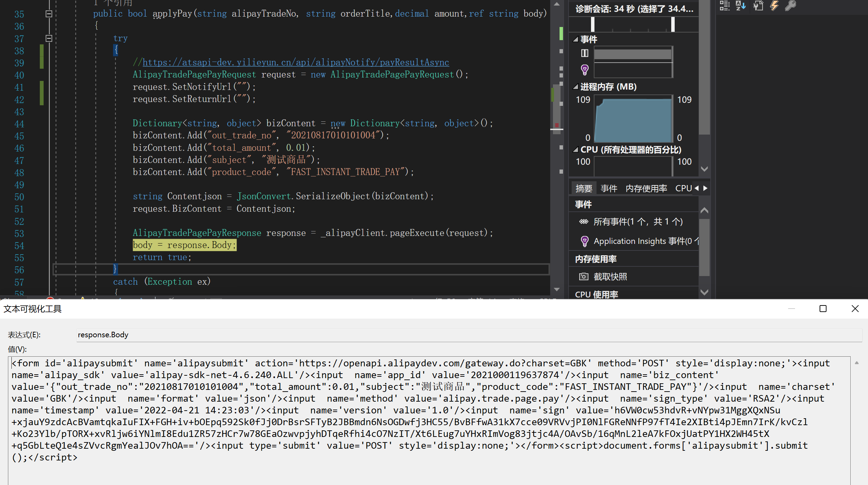
Task: Click 'request.SetNotifyUrl' on line 41
Action: (182, 87)
